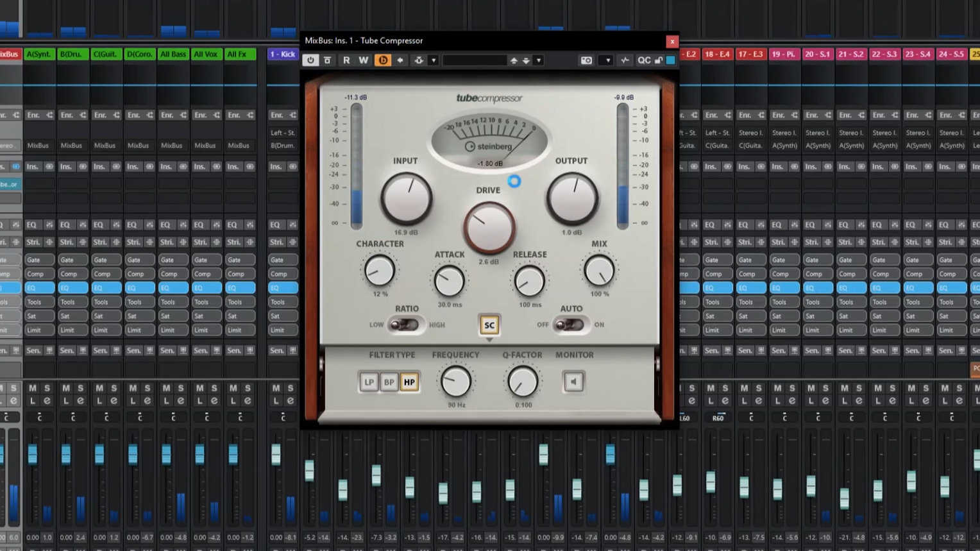Select the LP filter type
The image size is (980, 551).
point(369,382)
